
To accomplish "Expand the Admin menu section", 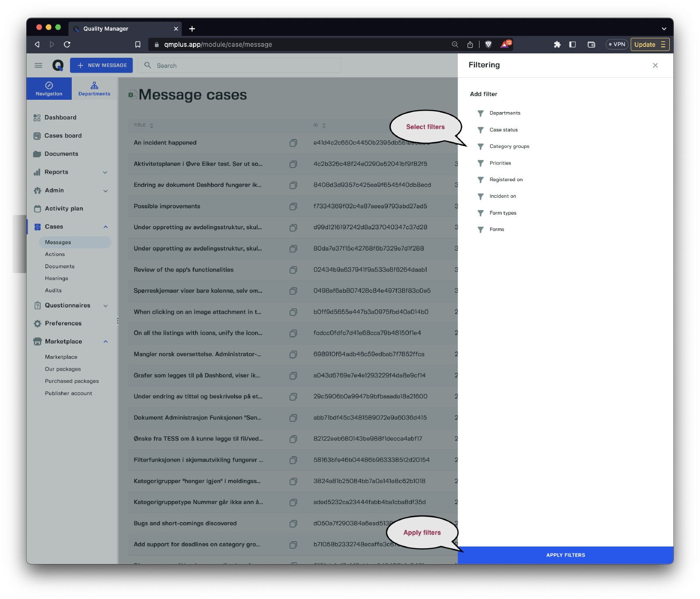I will [105, 191].
